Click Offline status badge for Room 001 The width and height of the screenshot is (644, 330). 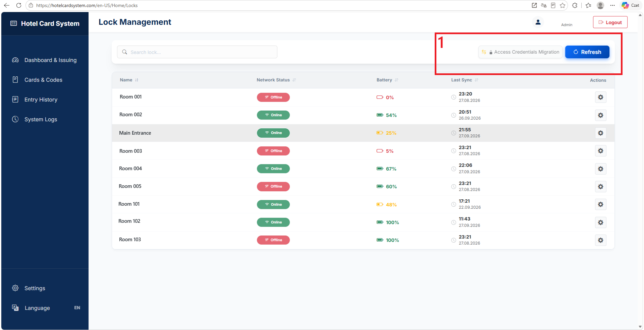pyautogui.click(x=273, y=97)
